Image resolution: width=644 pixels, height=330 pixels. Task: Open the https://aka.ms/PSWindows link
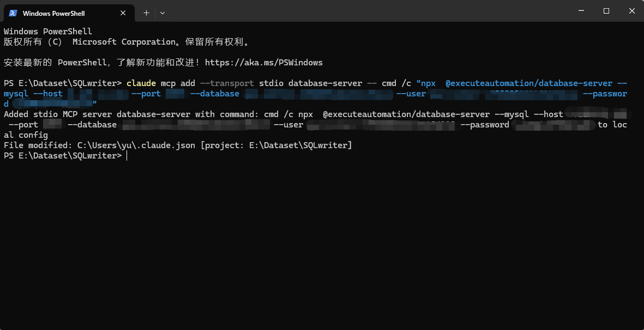point(264,63)
